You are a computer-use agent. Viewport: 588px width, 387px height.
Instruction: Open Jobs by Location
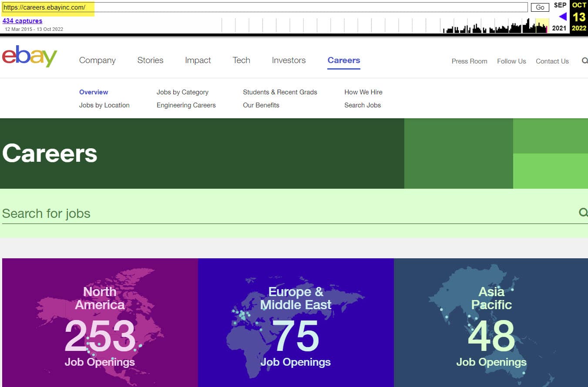(104, 105)
